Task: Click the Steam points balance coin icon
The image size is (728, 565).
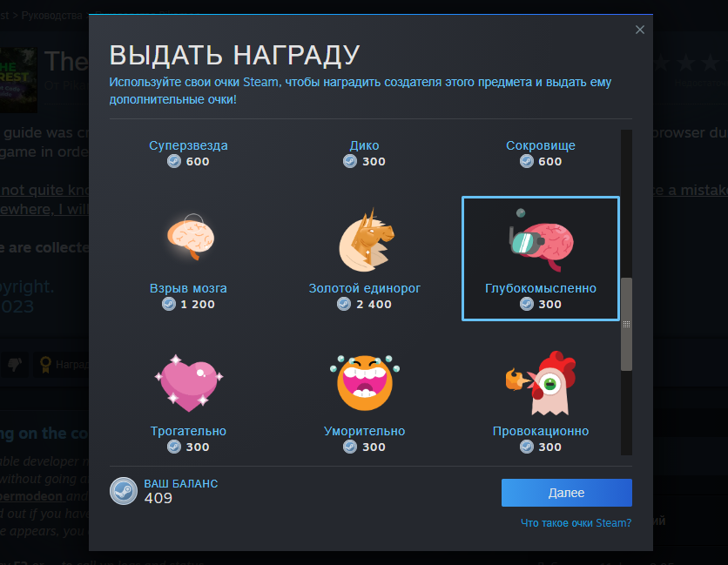Action: (x=124, y=491)
